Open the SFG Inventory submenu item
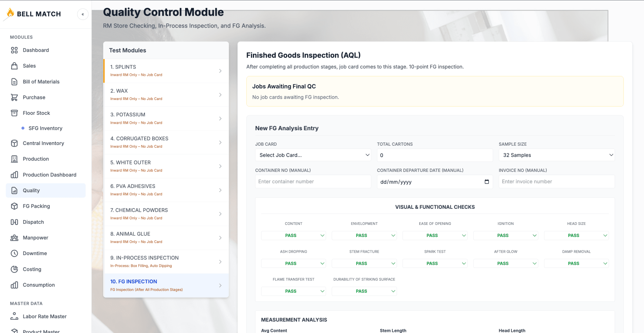Image resolution: width=644 pixels, height=333 pixels. click(46, 128)
